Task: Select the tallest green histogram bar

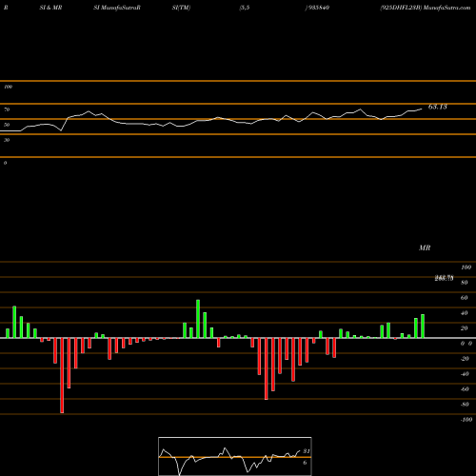Action: pyautogui.click(x=198, y=319)
